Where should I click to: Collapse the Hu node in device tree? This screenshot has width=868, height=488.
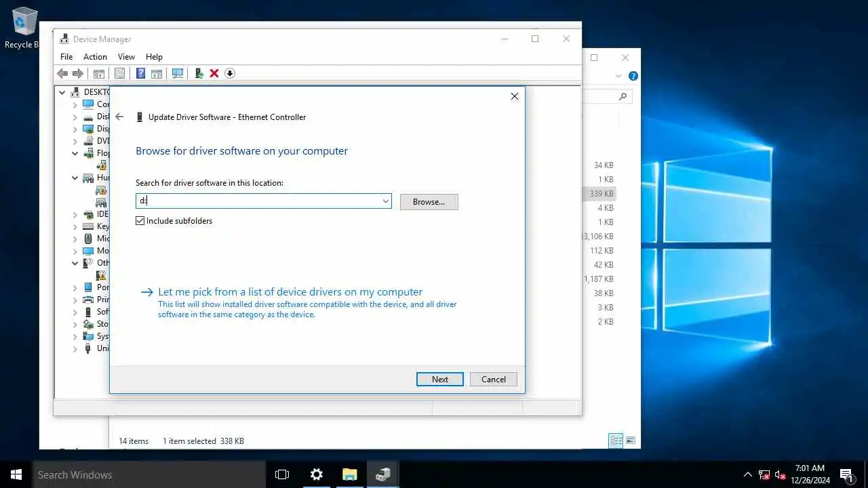(75, 178)
